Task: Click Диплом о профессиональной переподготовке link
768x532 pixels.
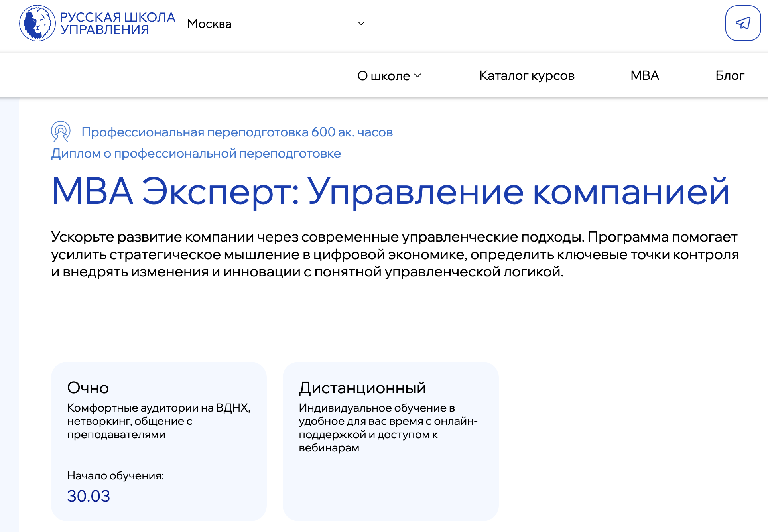Action: [x=196, y=153]
